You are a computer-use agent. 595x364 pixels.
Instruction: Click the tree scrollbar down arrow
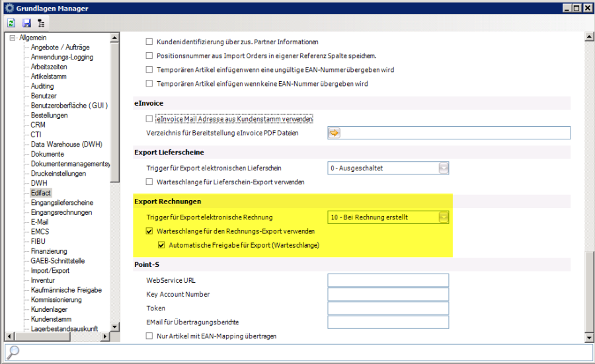pyautogui.click(x=115, y=326)
